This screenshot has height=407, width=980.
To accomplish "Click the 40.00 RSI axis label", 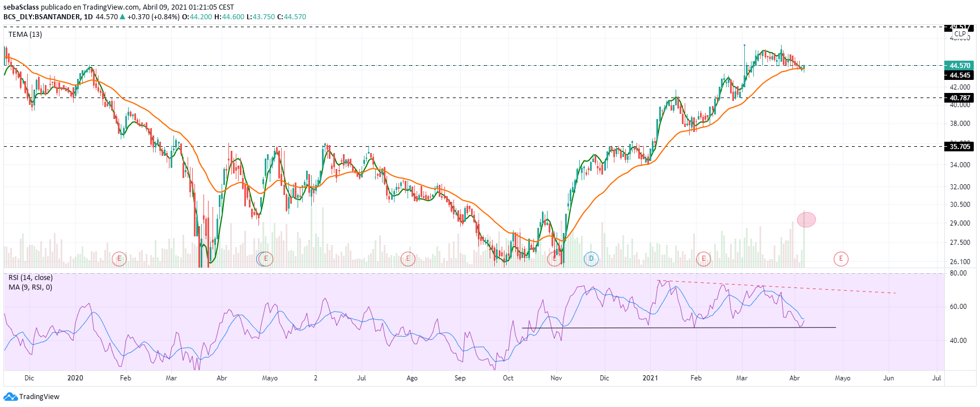I will point(958,341).
